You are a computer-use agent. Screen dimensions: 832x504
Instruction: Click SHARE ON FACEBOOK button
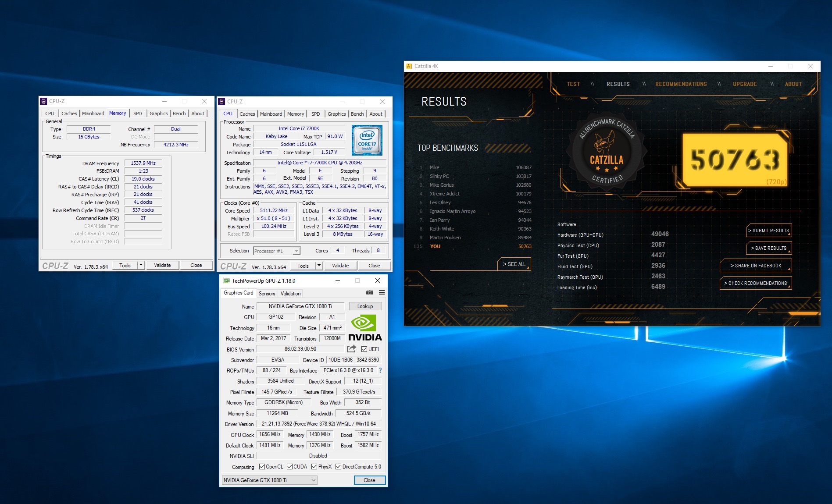pyautogui.click(x=756, y=266)
